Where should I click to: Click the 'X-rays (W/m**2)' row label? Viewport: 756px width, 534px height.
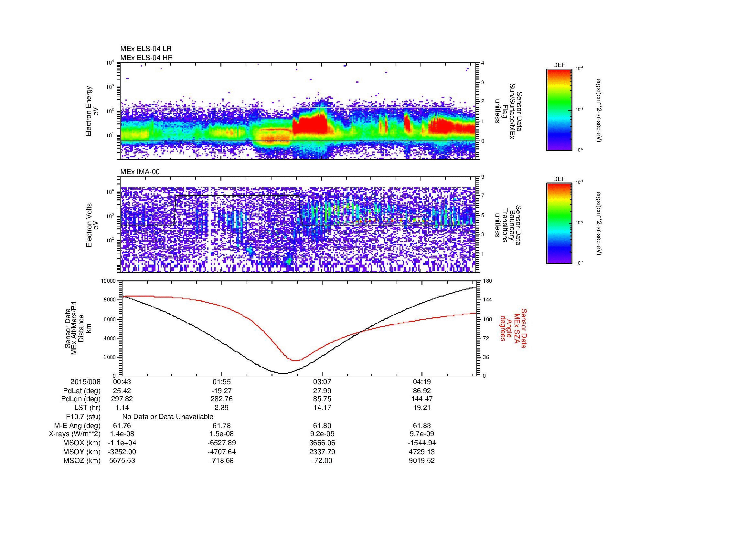[x=75, y=434]
